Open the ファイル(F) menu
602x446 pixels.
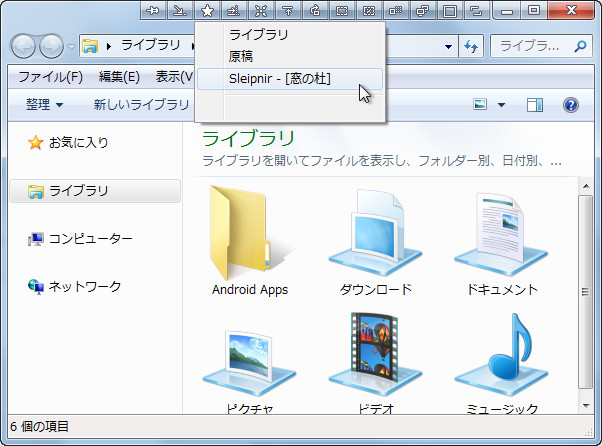[x=51, y=77]
